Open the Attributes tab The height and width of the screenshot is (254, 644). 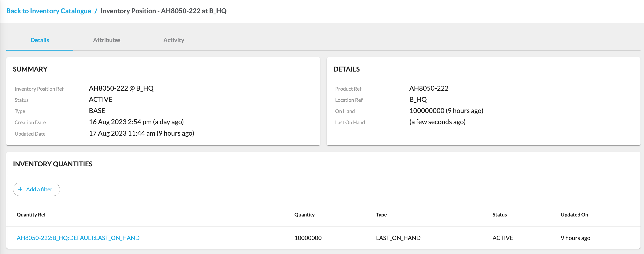107,40
